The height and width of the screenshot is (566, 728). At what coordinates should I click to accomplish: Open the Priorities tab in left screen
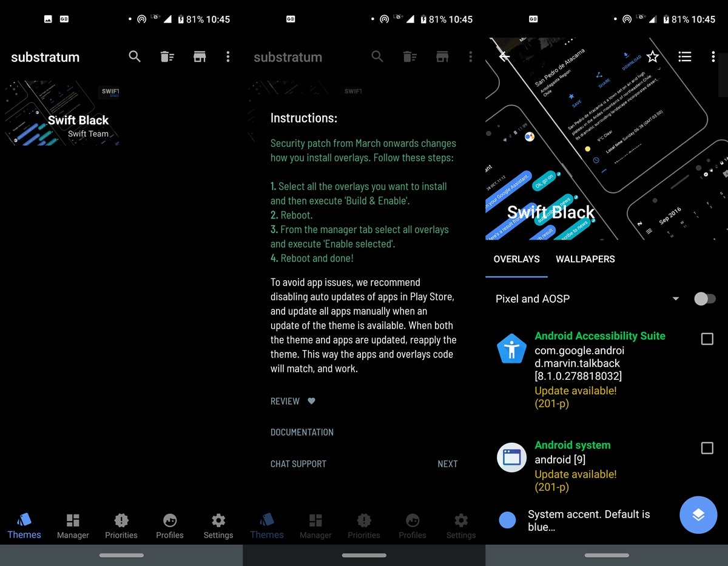pos(121,526)
